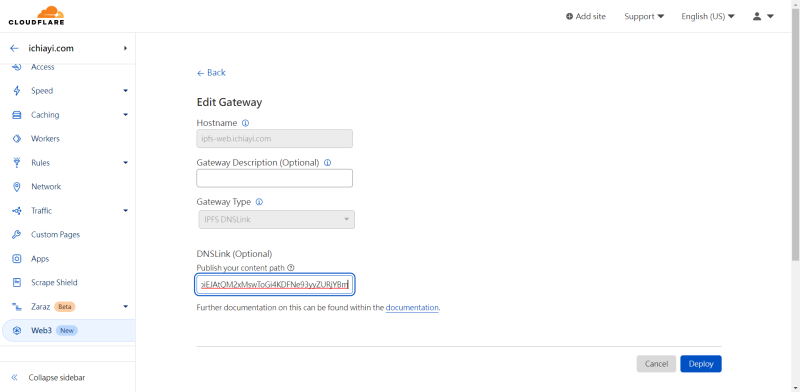Click the Caching storage icon
800x392 pixels.
pos(17,115)
